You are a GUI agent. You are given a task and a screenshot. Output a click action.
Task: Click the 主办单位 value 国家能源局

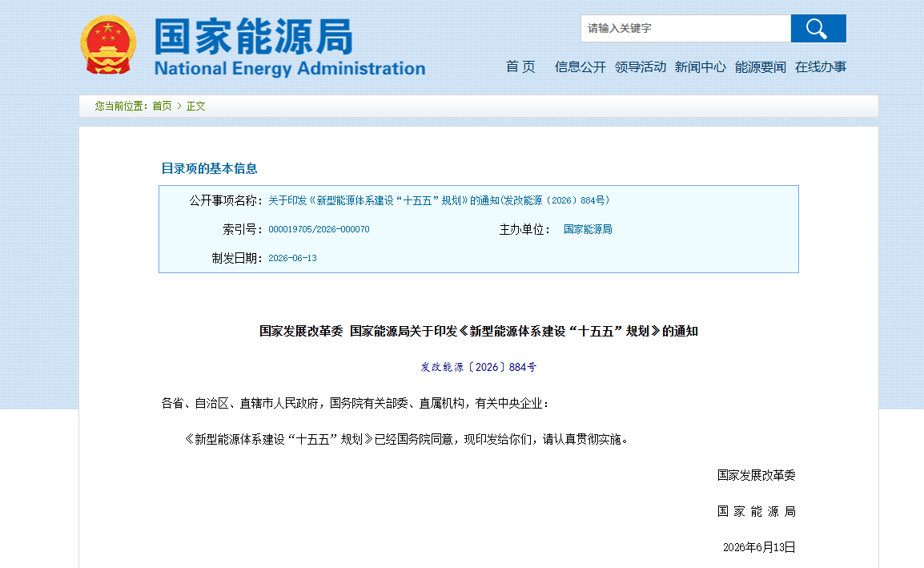pos(588,229)
